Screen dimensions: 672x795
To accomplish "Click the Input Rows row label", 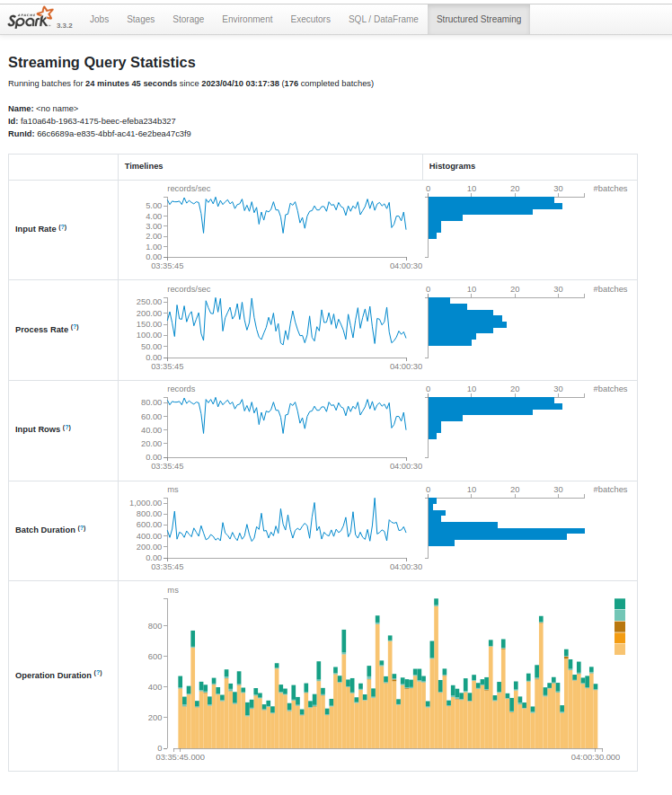I will [x=38, y=429].
